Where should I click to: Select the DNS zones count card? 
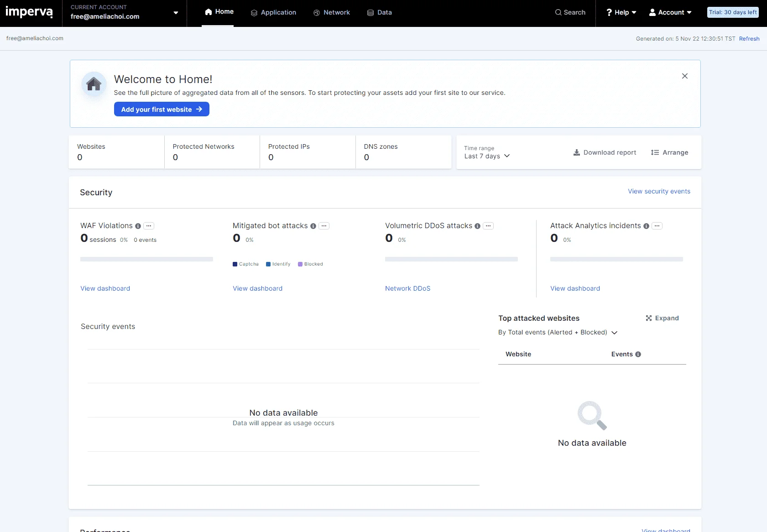(403, 152)
